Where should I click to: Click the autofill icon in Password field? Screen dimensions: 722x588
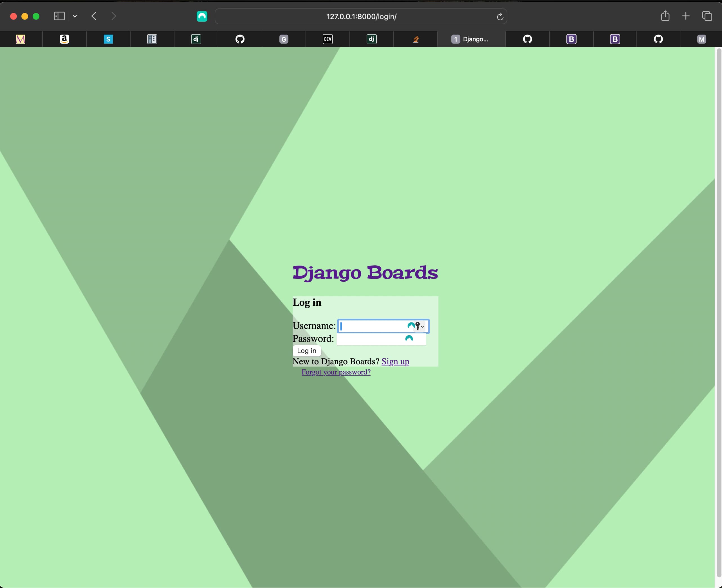(409, 338)
